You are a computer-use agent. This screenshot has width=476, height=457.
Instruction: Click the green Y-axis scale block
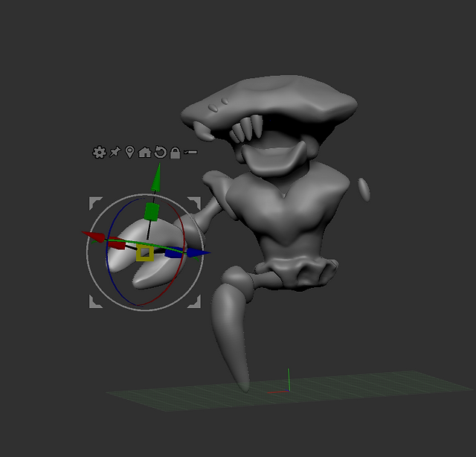(x=152, y=211)
